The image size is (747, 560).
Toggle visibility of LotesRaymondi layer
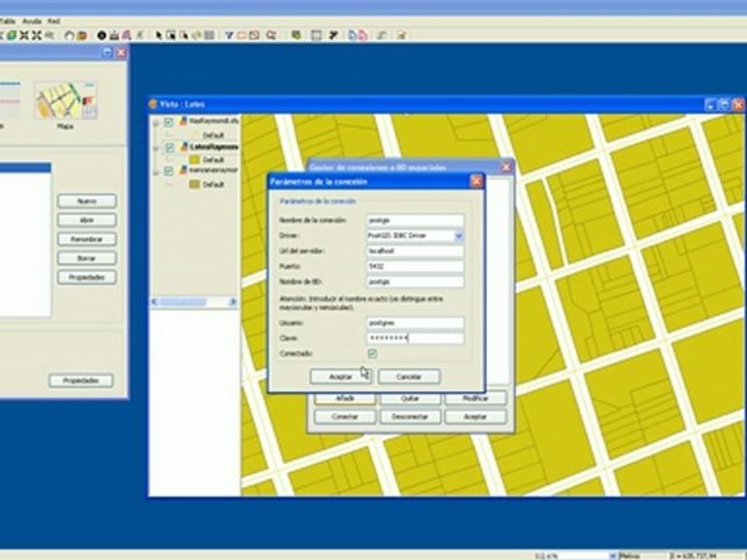170,148
